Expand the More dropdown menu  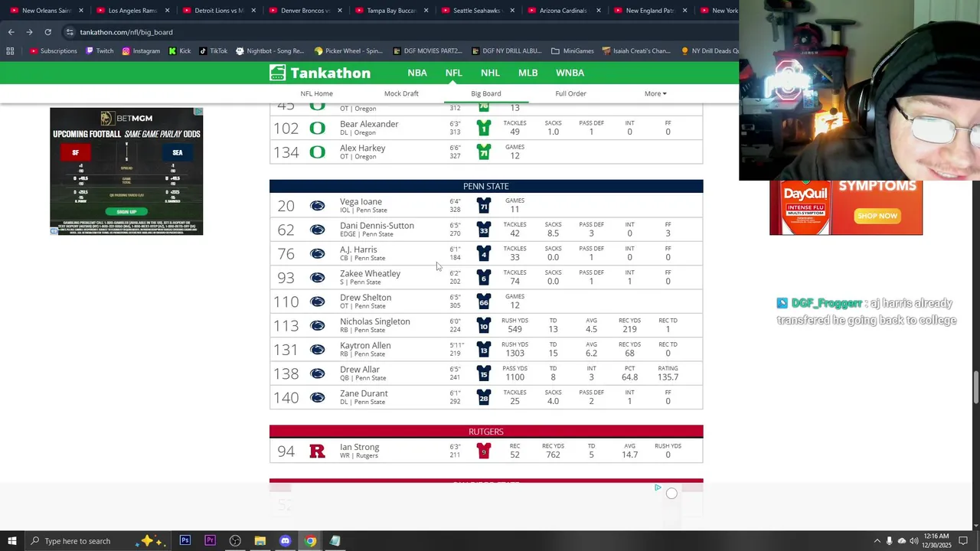(655, 93)
